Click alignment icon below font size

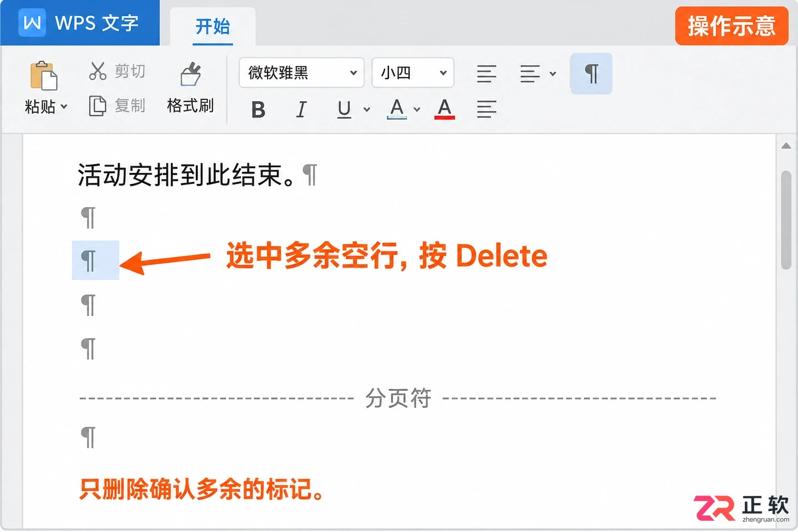pos(487,109)
